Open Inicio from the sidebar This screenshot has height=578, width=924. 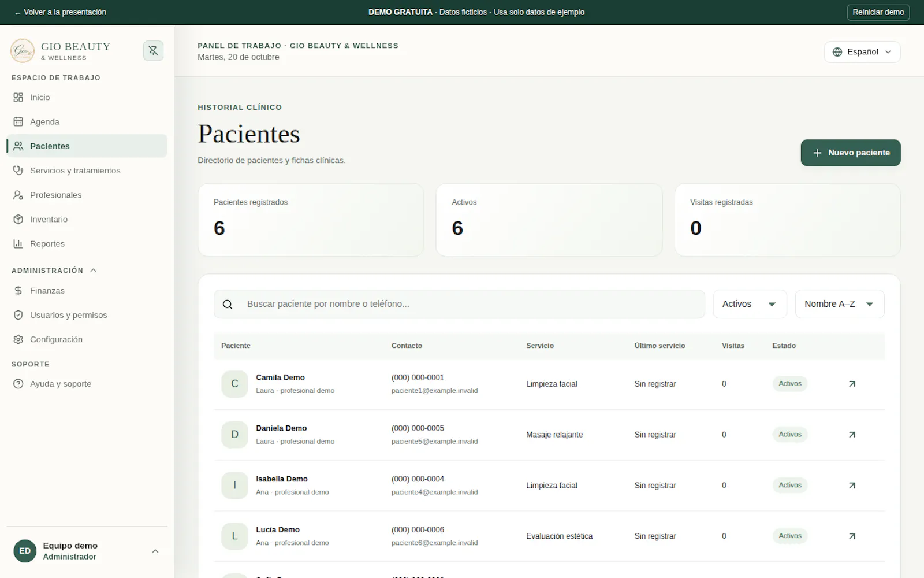coord(87,97)
